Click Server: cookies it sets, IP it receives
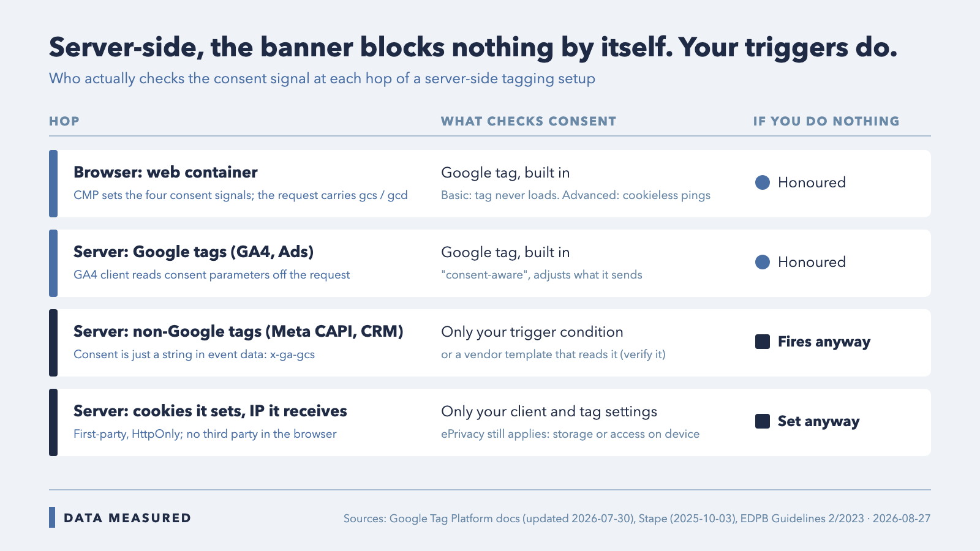 [210, 411]
